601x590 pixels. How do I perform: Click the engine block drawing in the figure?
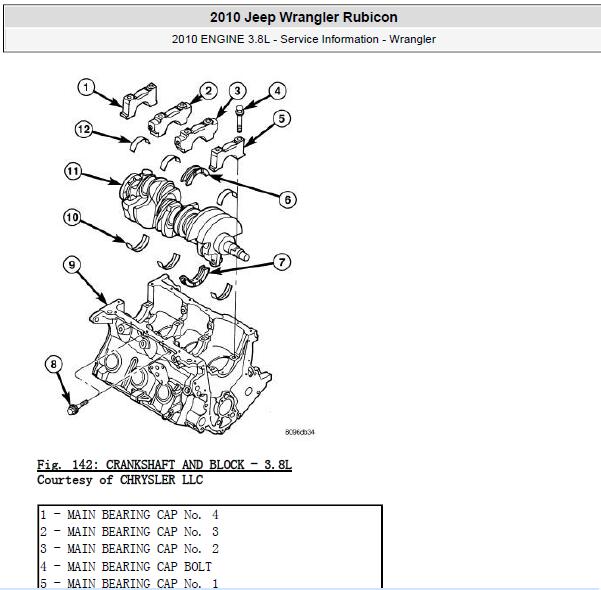click(180, 357)
